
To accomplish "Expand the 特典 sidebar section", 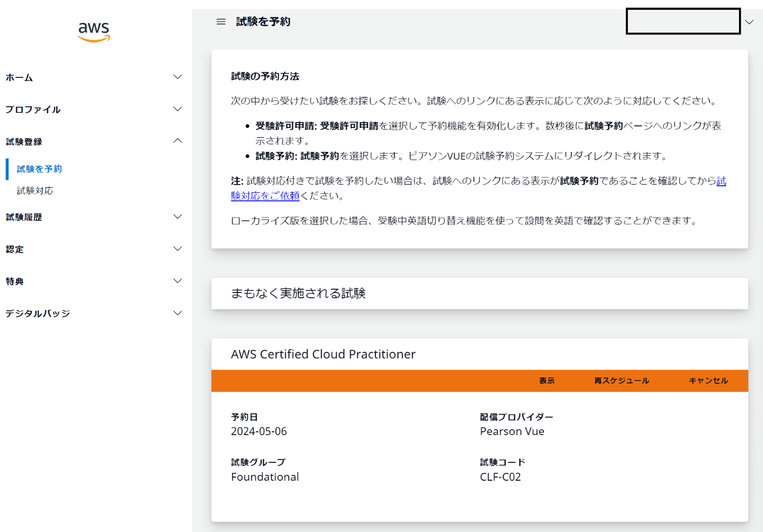I will coord(93,281).
